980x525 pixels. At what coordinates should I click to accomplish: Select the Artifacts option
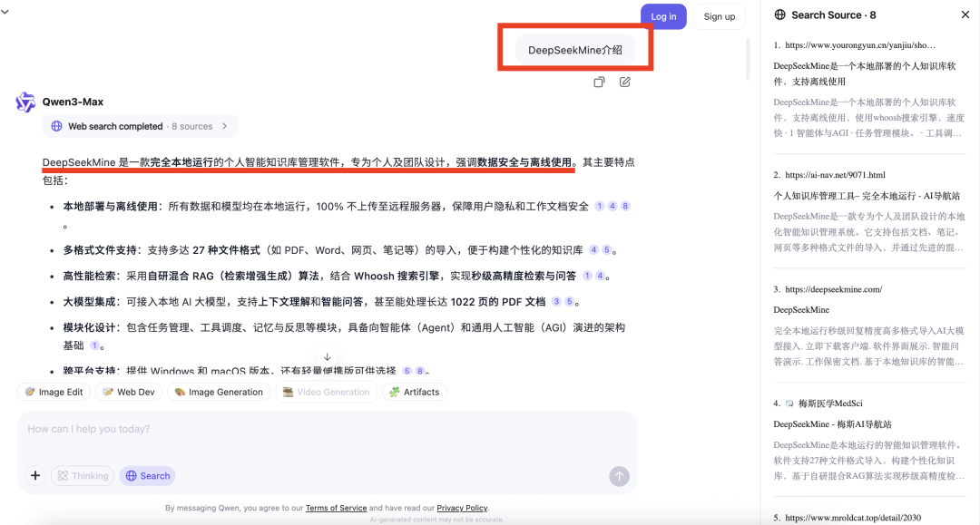[415, 392]
